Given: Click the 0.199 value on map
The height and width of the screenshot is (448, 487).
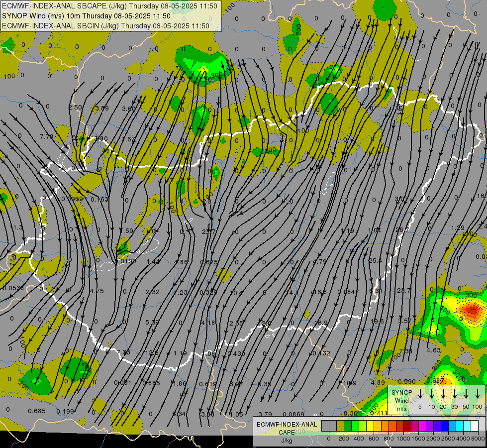Looking at the screenshot, I should click(65, 412).
